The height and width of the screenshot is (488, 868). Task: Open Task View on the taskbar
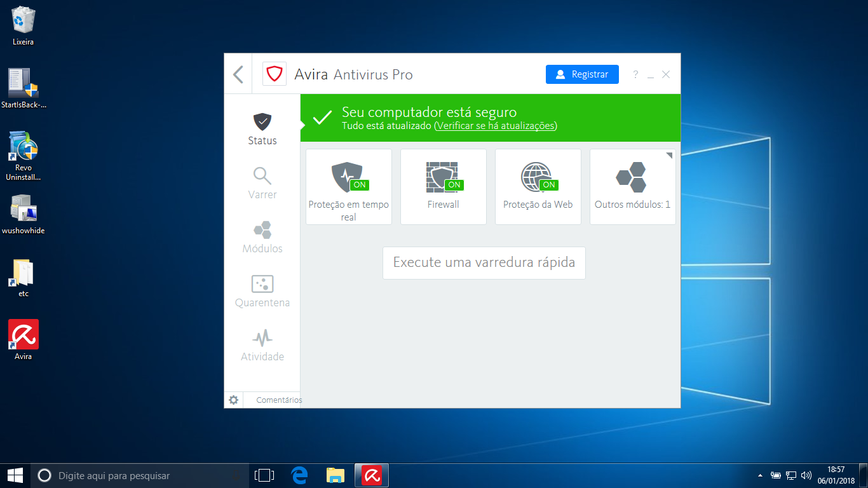pyautogui.click(x=264, y=475)
